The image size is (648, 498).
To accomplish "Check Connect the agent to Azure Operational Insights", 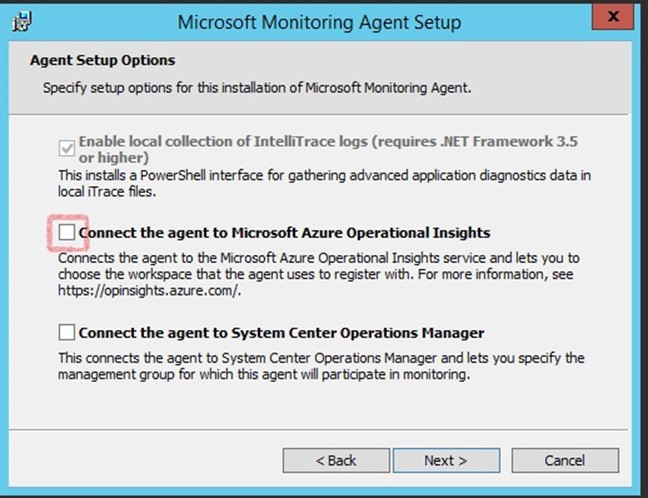I will (x=67, y=232).
